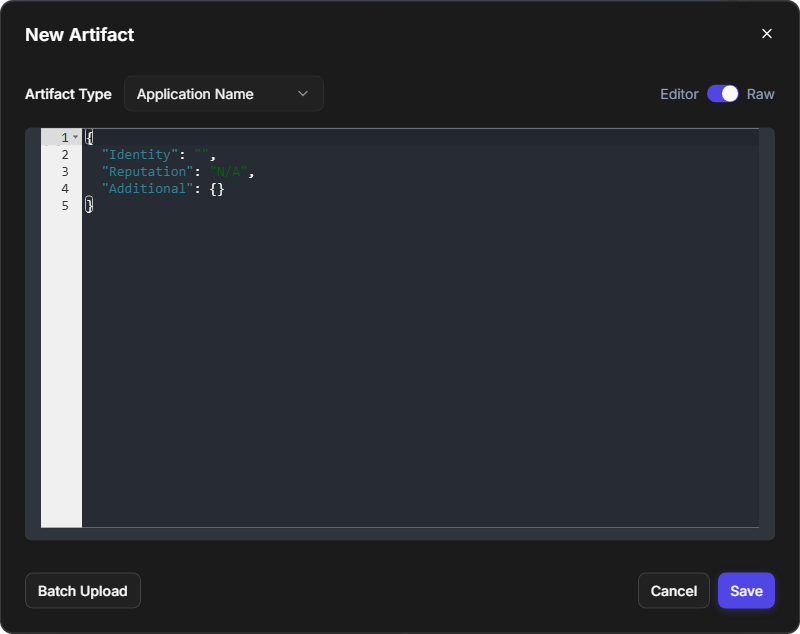The width and height of the screenshot is (800, 634).
Task: Click line number 5 in the gutter
Action: 65,206
